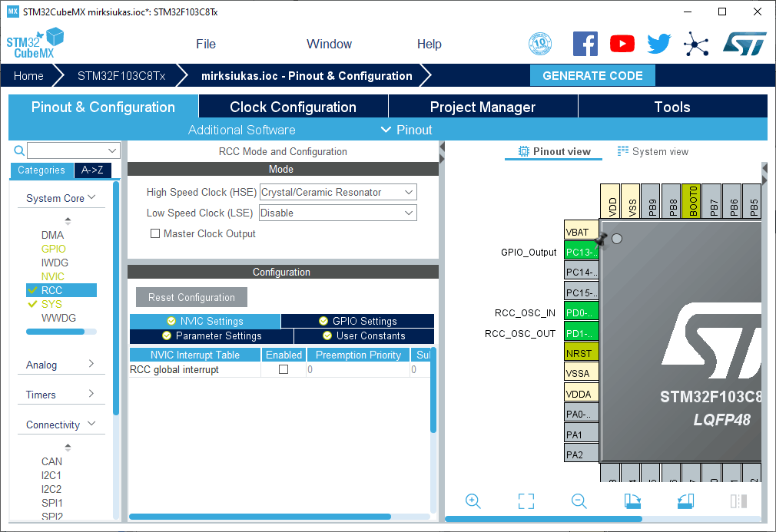This screenshot has height=532, width=776.
Task: Rotate the chip counter-clockwise
Action: pyautogui.click(x=685, y=501)
